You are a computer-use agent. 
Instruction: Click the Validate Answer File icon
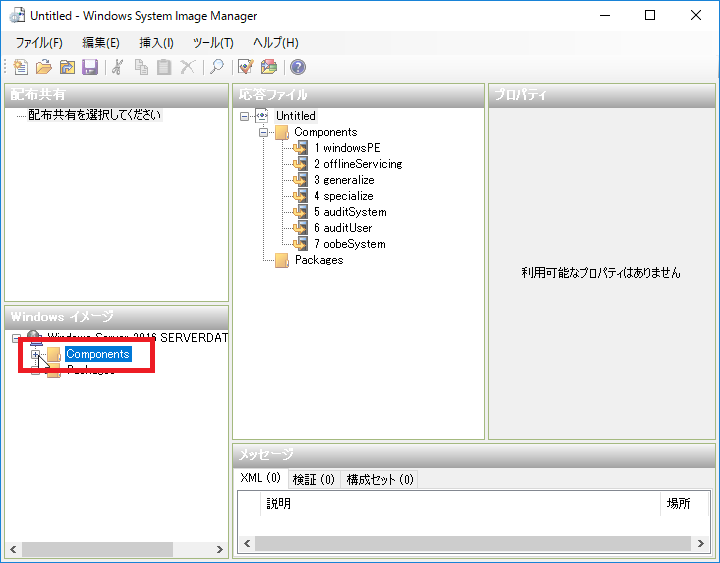(246, 67)
